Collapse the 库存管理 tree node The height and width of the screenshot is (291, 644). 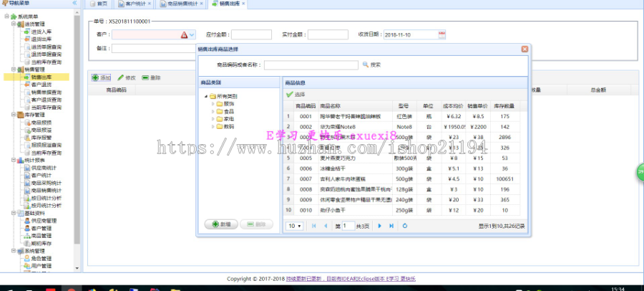pyautogui.click(x=13, y=115)
